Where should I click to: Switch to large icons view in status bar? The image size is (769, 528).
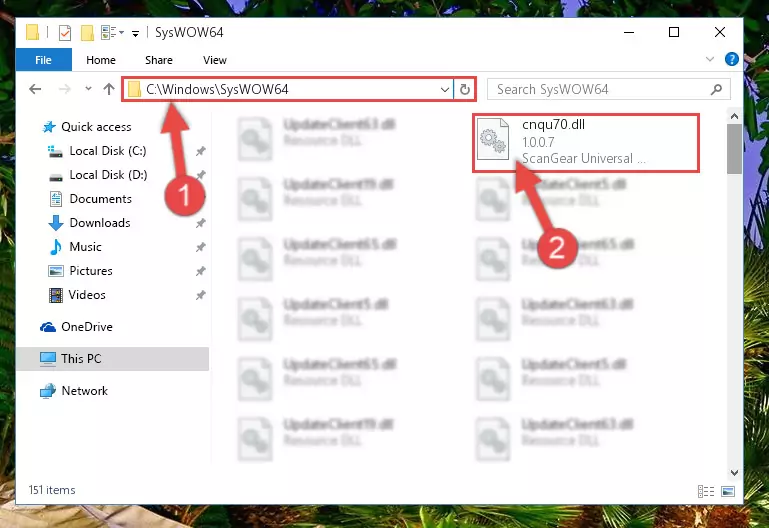728,491
